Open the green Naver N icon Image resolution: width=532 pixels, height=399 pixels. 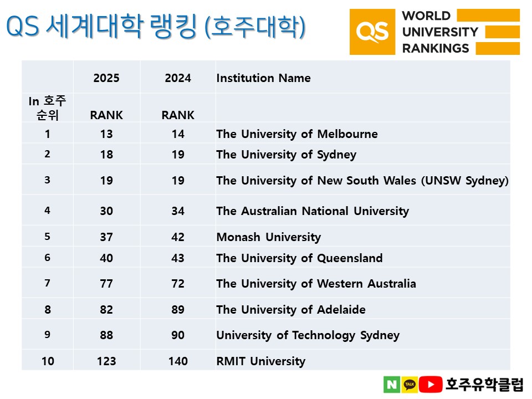[392, 385]
